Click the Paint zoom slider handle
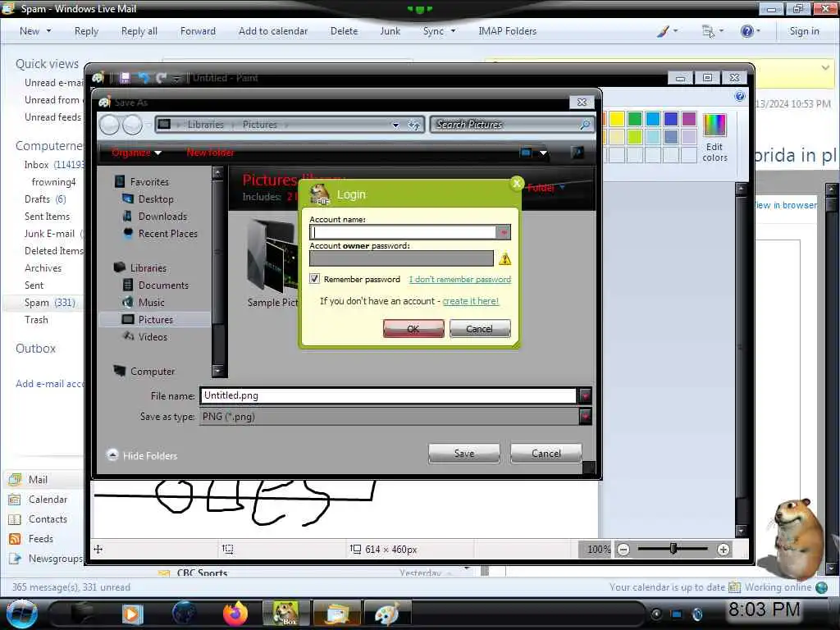Viewport: 840px width, 630px height. pyautogui.click(x=673, y=549)
